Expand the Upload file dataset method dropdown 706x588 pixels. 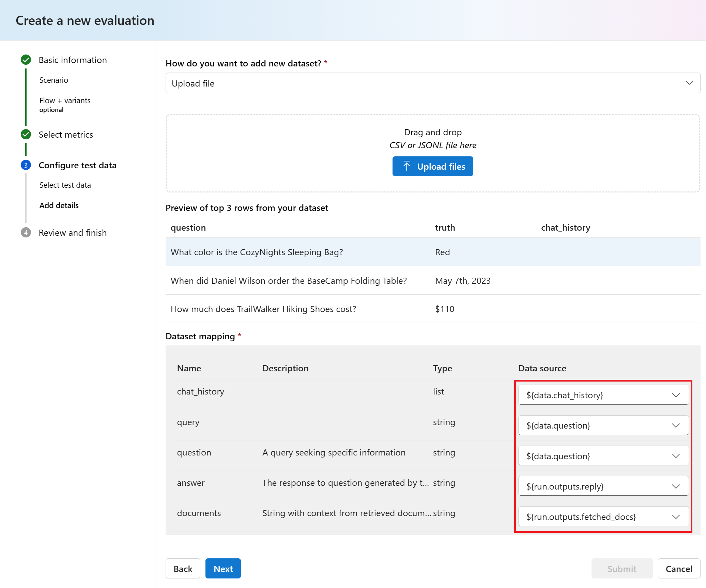(x=432, y=83)
